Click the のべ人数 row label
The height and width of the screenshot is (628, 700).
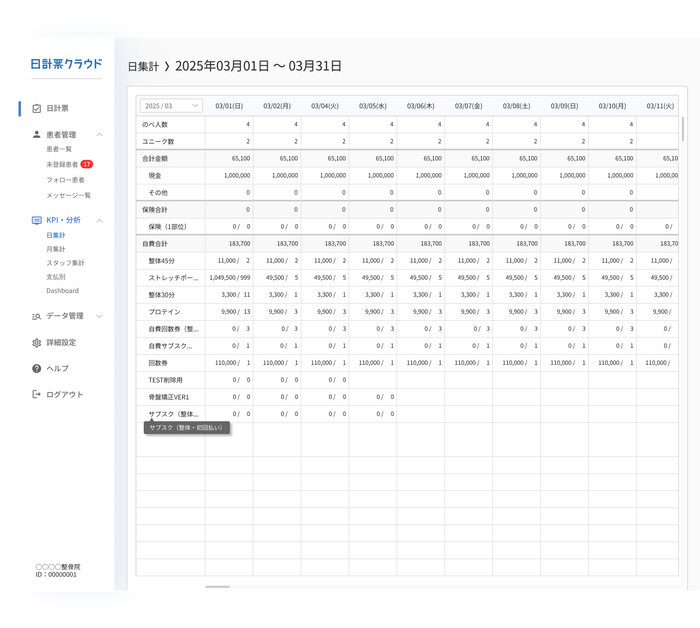[x=154, y=125]
